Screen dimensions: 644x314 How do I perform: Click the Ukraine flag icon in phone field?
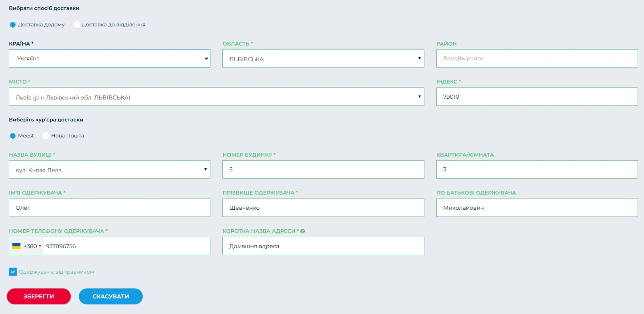pos(16,246)
